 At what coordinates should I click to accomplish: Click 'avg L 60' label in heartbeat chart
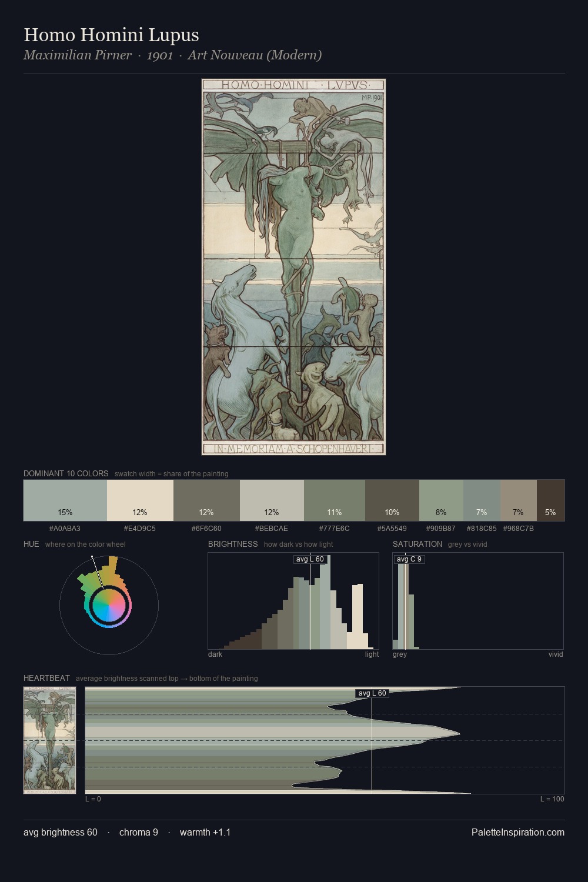372,693
